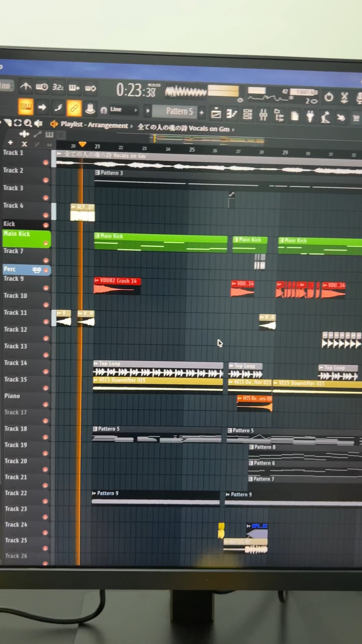
Task: Open the Mixer icon with fader sliders
Action: point(263,115)
